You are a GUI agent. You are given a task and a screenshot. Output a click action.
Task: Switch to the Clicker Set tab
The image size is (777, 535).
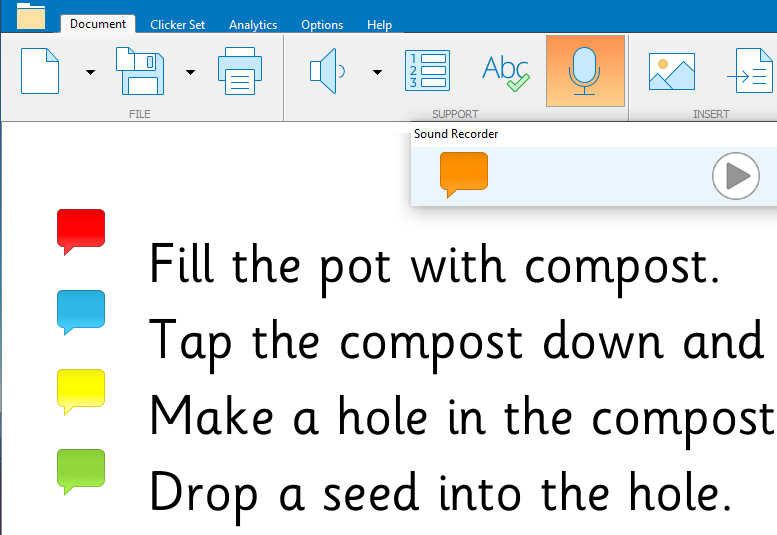pyautogui.click(x=177, y=24)
